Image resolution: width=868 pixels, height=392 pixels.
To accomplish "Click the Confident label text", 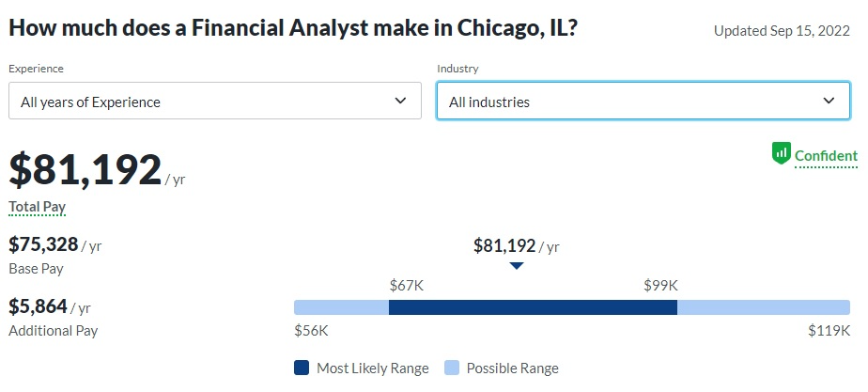I will [x=826, y=156].
